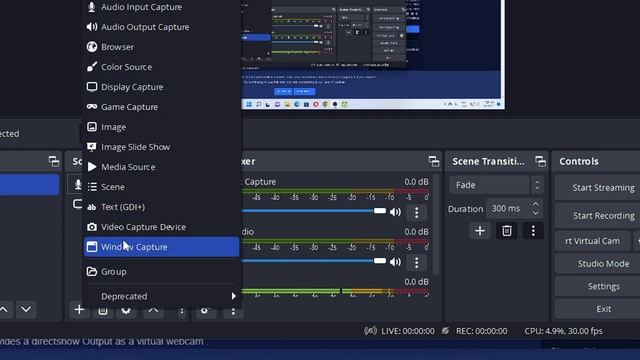This screenshot has height=360, width=640.
Task: Increase the transition duration value
Action: tap(536, 204)
